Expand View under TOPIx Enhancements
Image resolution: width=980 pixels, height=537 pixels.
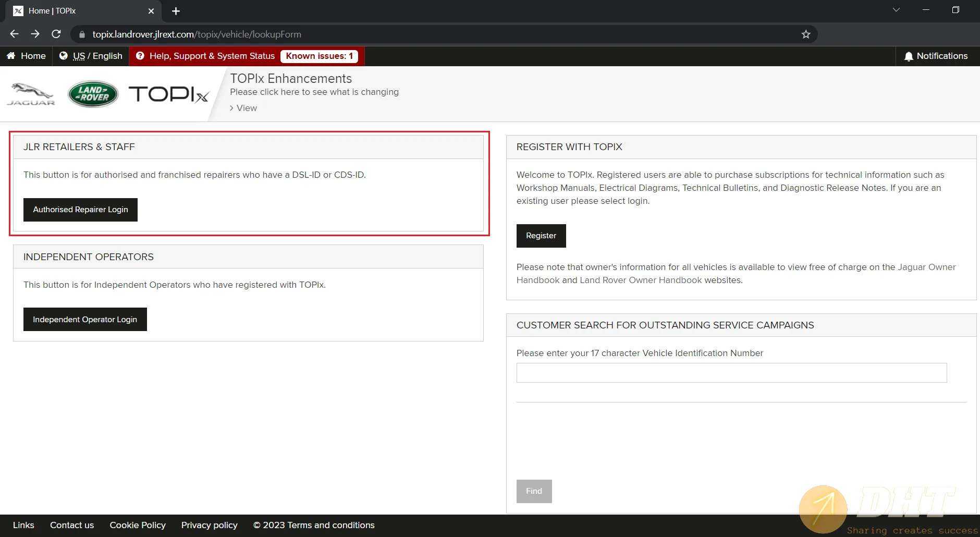[x=243, y=108]
